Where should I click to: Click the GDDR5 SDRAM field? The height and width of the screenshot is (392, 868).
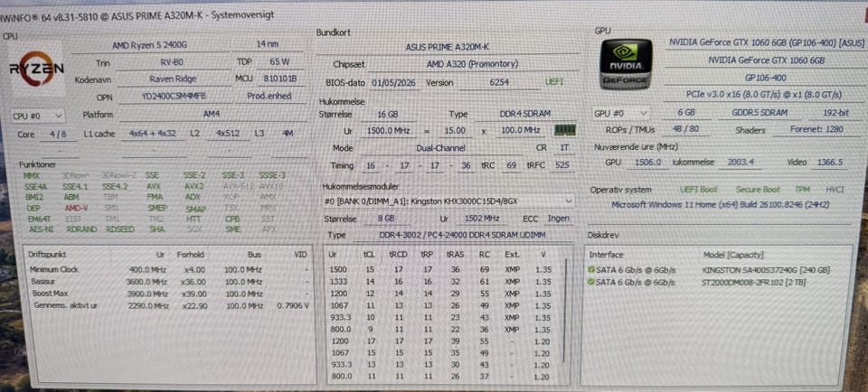[760, 112]
